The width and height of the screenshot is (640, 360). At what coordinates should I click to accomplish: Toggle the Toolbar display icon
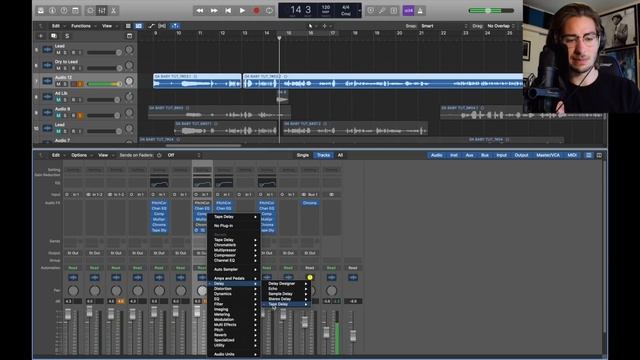tap(76, 11)
